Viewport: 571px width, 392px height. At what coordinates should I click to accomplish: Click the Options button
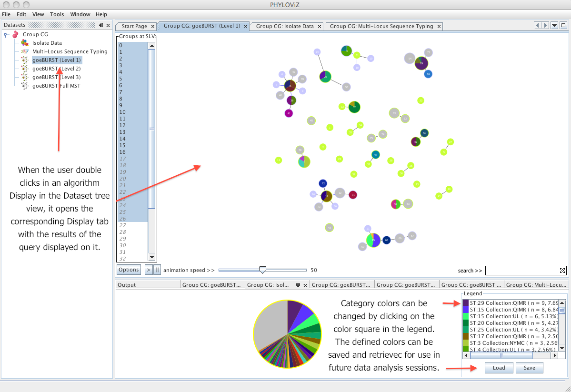[x=129, y=270]
